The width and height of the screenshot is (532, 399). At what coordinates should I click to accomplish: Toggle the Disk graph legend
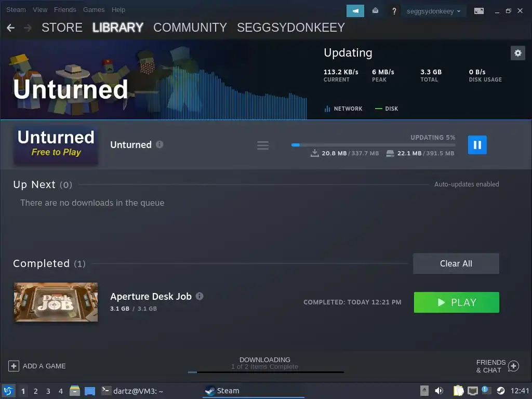point(387,109)
